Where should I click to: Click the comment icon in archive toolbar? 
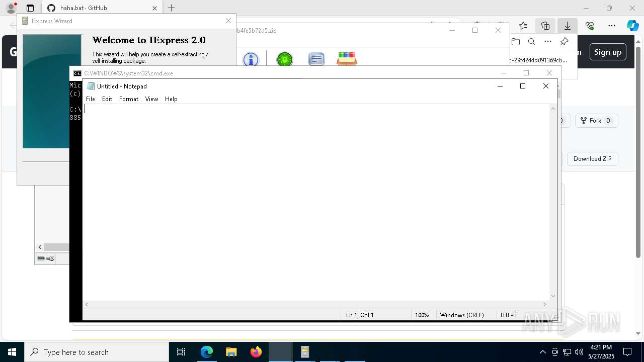316,59
